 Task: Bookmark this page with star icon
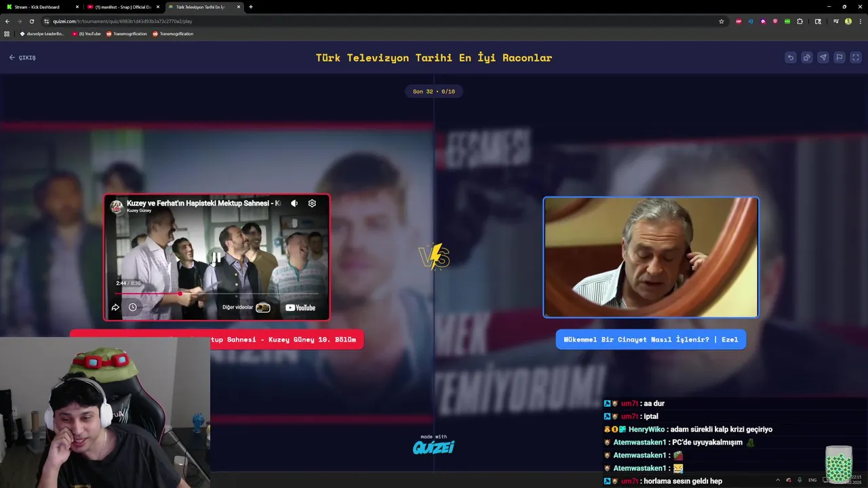722,21
